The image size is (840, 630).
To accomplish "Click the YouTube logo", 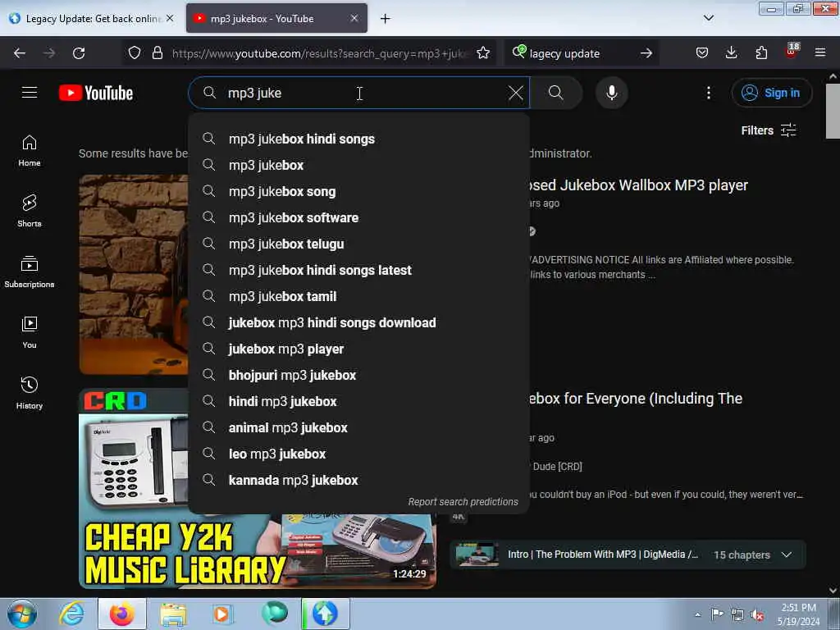I will pyautogui.click(x=96, y=93).
